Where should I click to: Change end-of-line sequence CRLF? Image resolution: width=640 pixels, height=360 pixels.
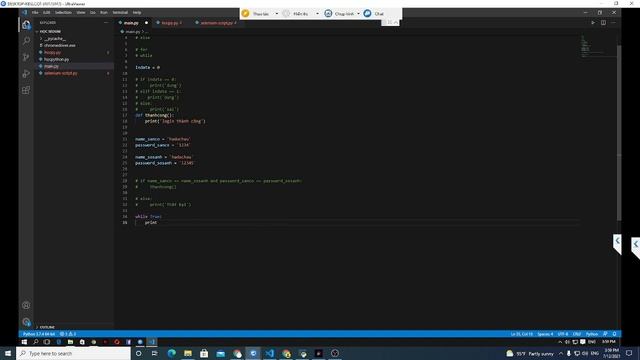point(577,334)
